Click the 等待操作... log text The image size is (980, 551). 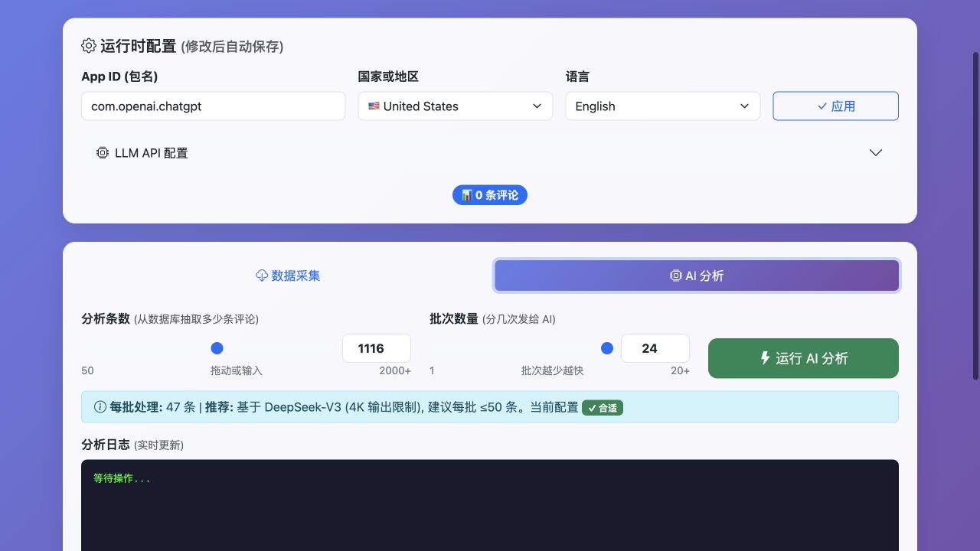(122, 478)
